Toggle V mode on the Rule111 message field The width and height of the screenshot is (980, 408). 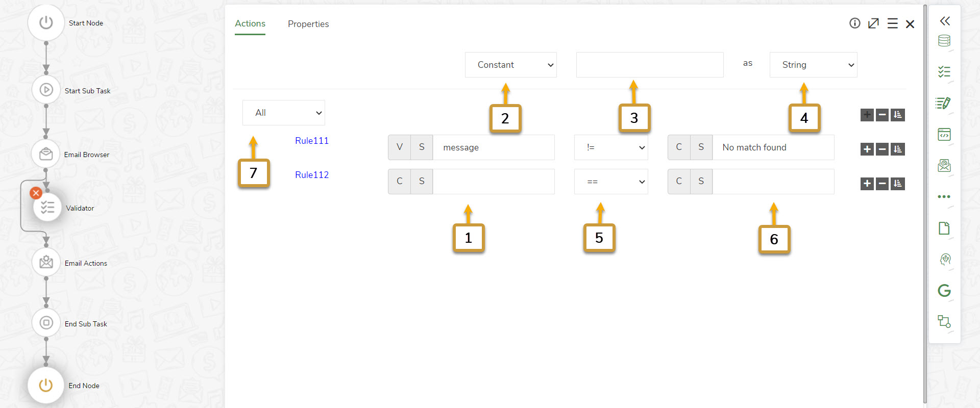coord(399,147)
